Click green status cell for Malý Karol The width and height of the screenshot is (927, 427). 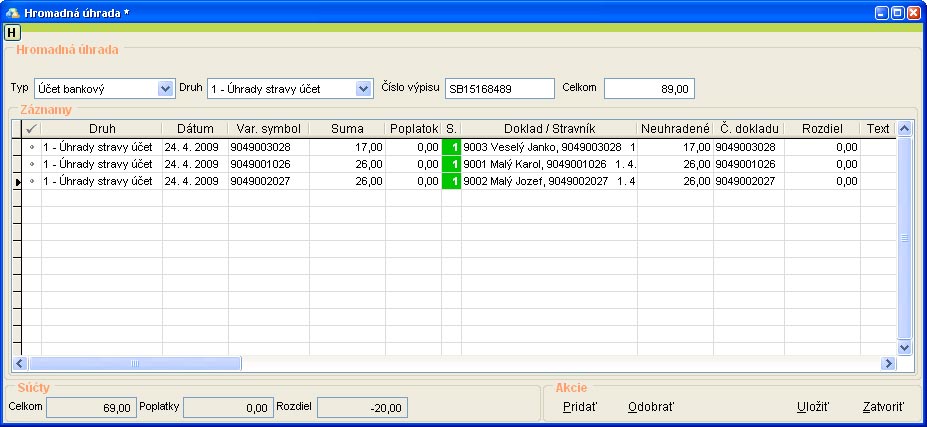pyautogui.click(x=451, y=164)
